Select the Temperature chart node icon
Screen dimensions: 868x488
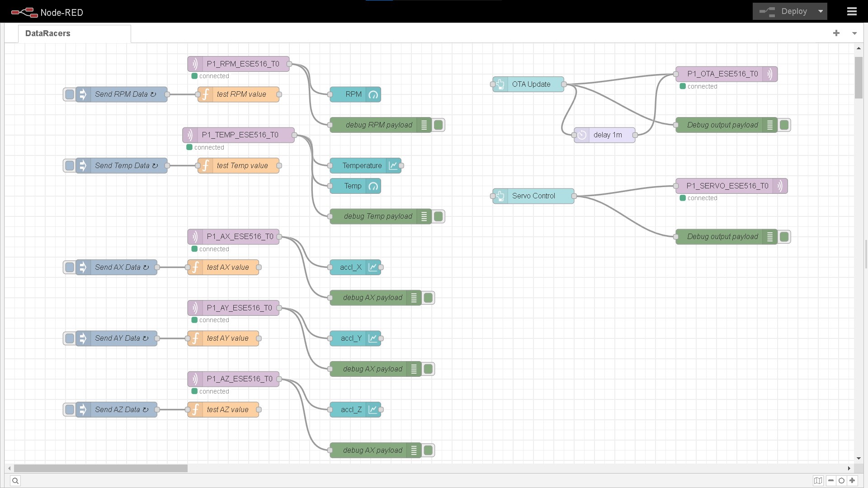[393, 166]
